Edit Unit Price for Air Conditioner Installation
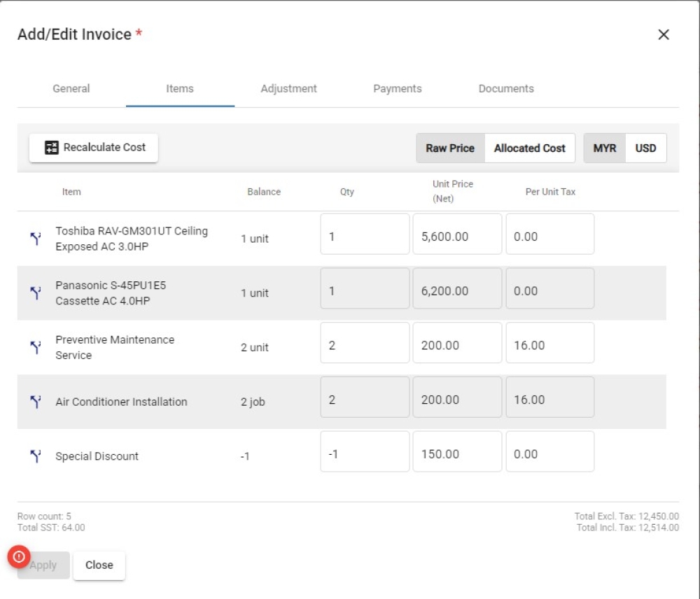Screen dimensions: 700x599 click(x=457, y=397)
